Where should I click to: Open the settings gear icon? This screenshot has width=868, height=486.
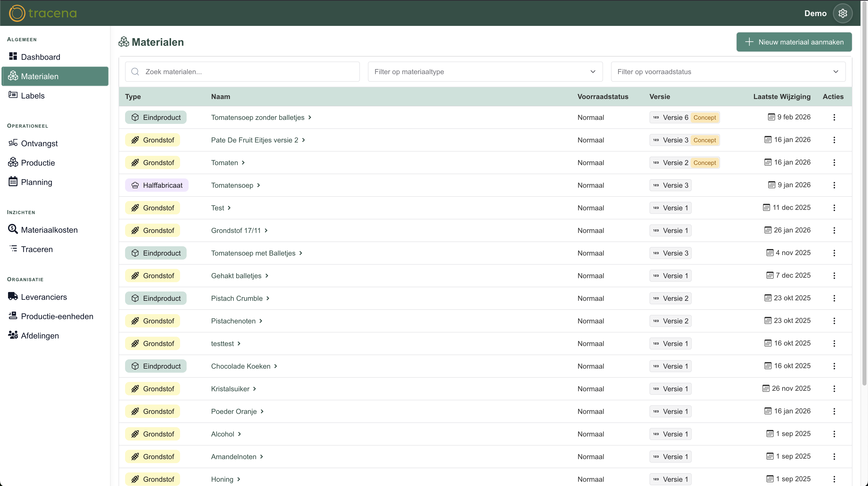tap(842, 13)
